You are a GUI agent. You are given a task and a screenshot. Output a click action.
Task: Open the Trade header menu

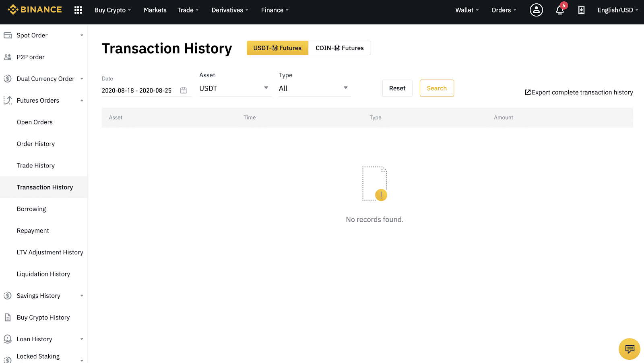coord(188,10)
